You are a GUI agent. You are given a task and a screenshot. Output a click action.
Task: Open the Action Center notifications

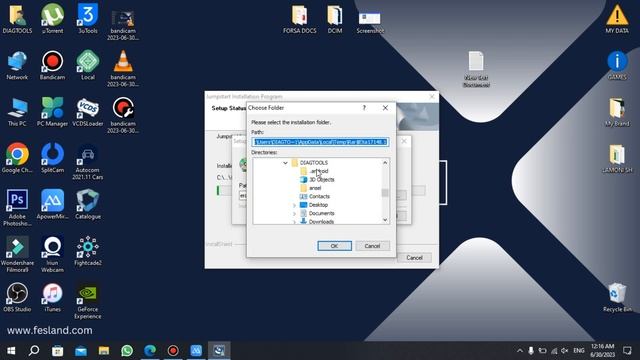pyautogui.click(x=627, y=351)
